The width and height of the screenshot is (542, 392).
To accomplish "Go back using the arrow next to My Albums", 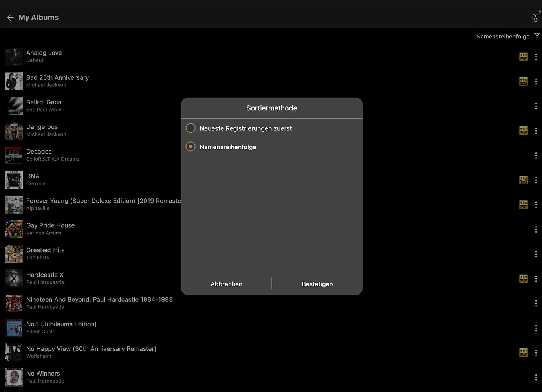I will (10, 18).
